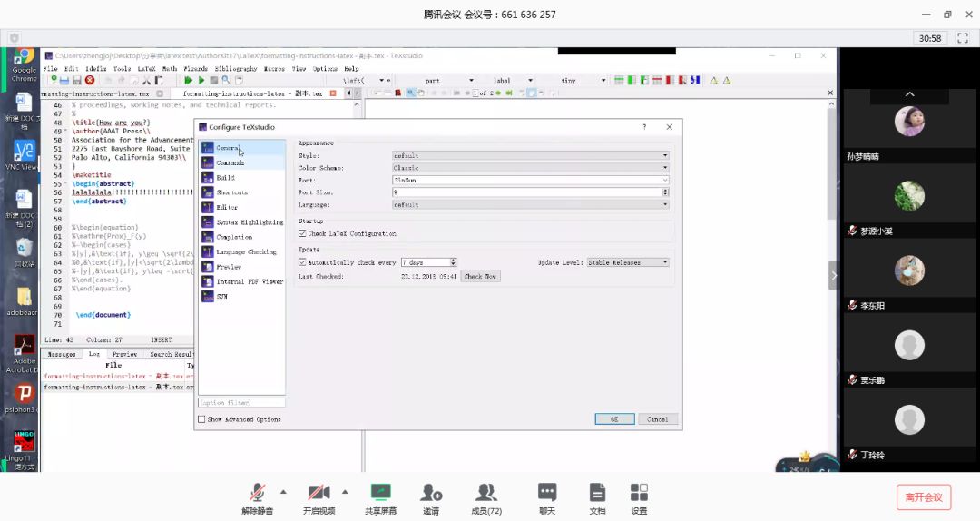Screen dimensions: 980x521
Task: Open the members list (72)
Action: tap(486, 493)
